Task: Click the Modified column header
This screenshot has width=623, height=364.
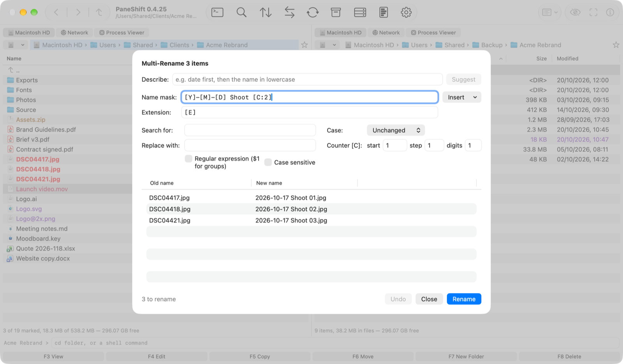Action: (567, 58)
